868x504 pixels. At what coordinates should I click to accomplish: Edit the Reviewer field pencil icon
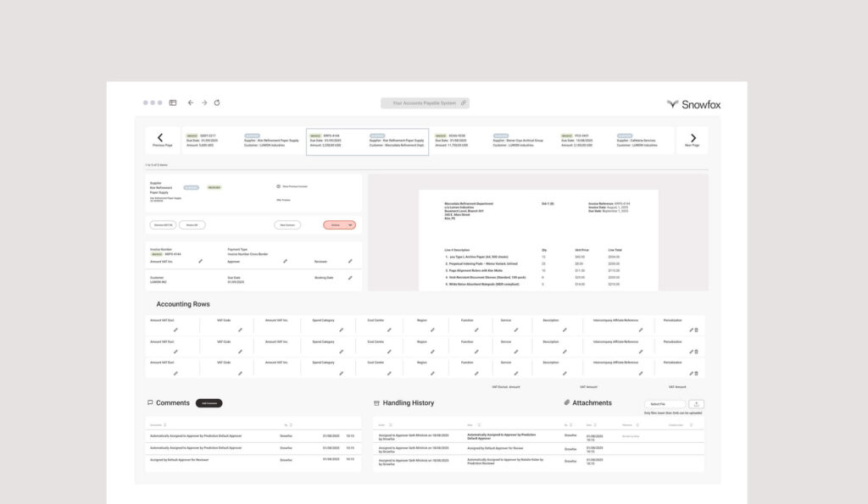[350, 262]
